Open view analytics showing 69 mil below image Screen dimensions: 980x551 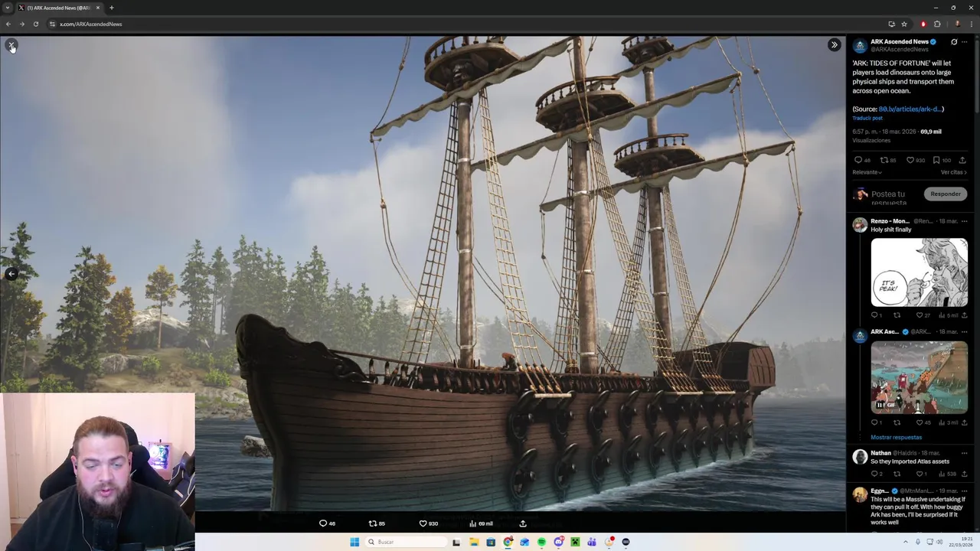coord(481,523)
